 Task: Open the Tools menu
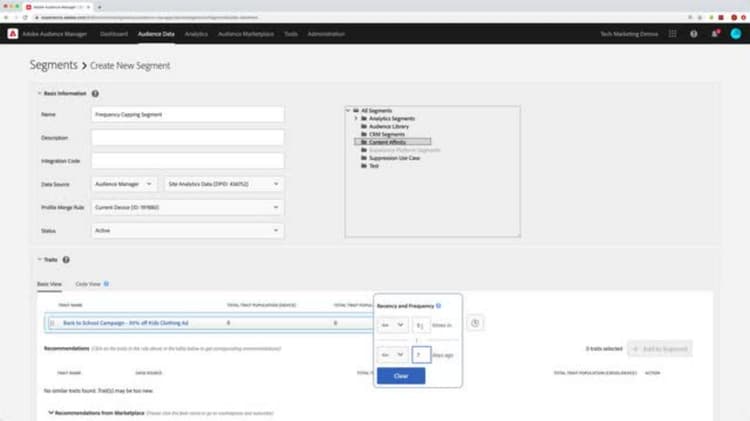(x=290, y=34)
